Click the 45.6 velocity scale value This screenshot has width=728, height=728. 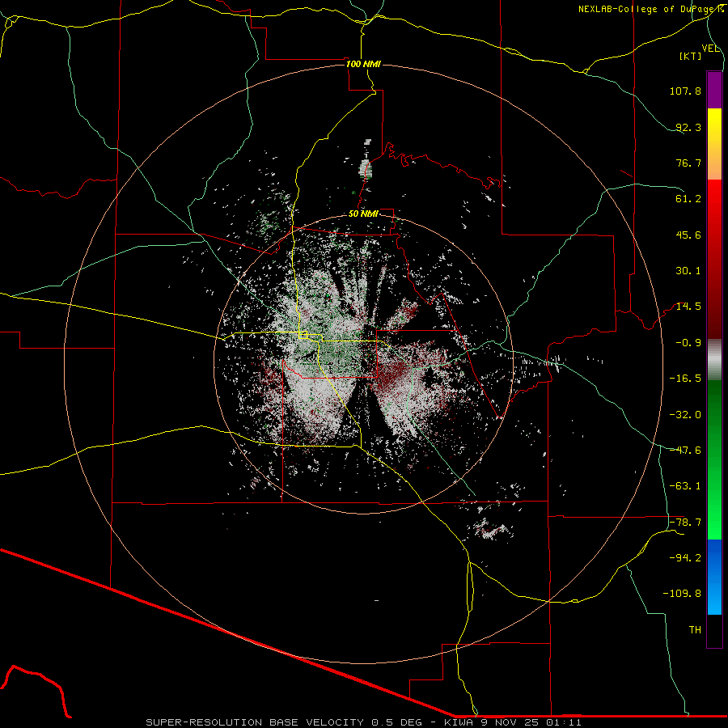pyautogui.click(x=688, y=235)
